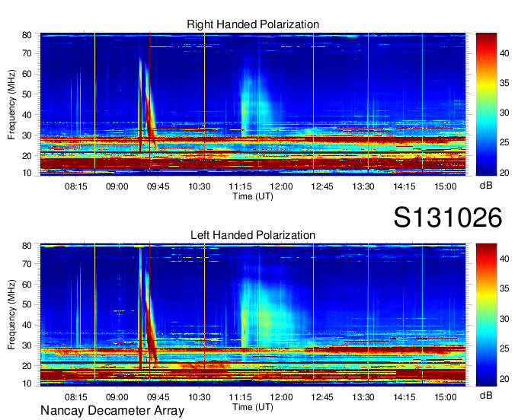Click the Left Handed plot's colorbar
The width and height of the screenshot is (518, 420).
(486, 315)
